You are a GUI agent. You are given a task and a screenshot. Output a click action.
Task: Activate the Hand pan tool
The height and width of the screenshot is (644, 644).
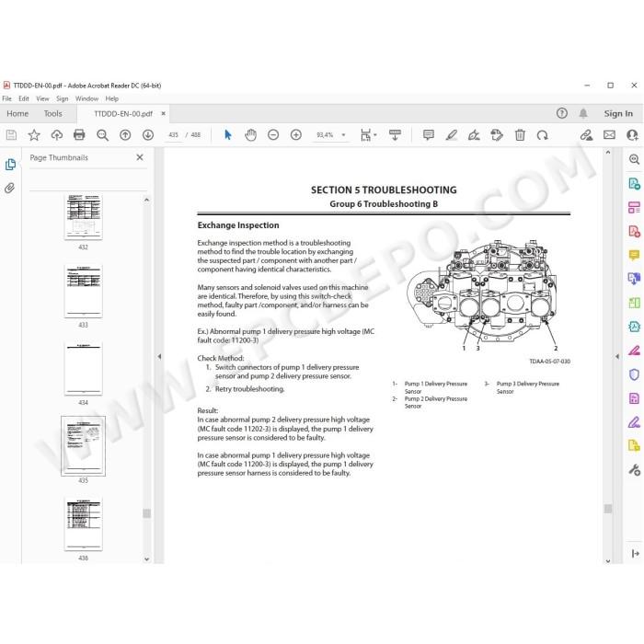point(250,134)
